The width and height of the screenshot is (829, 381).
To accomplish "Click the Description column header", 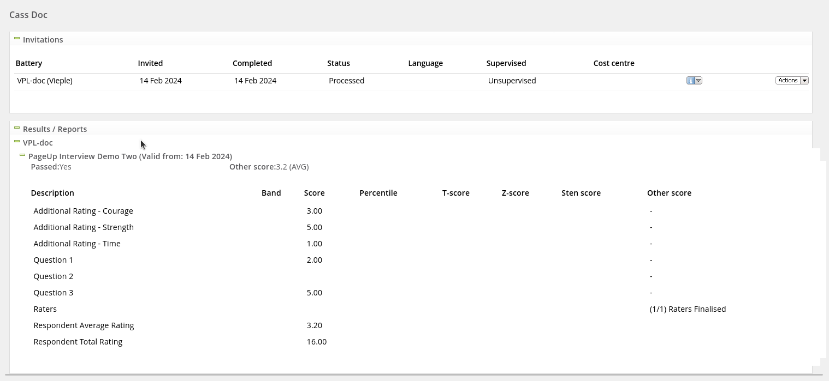I will [x=52, y=193].
